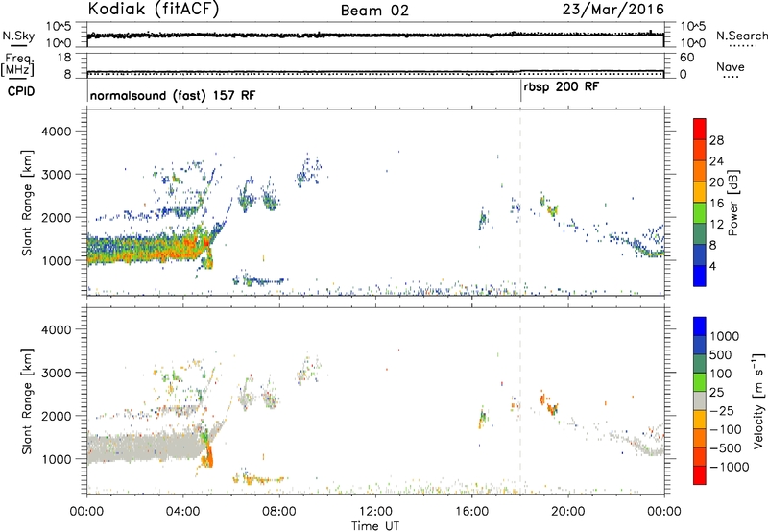Image resolution: width=768 pixels, height=532 pixels.
Task: Click the 'N.Search' legend label
Action: 742,36
